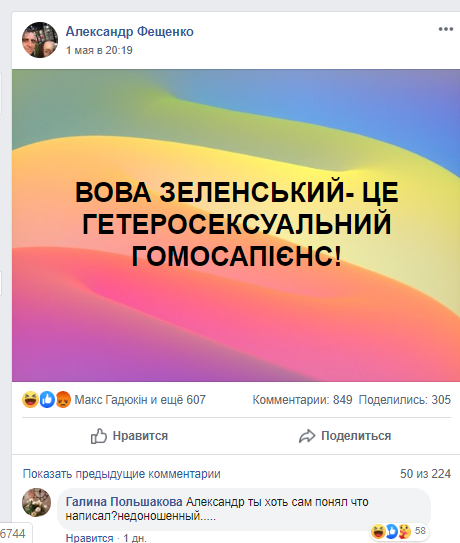Open Поделились: 305 shares list
460x543 pixels.
(x=405, y=400)
